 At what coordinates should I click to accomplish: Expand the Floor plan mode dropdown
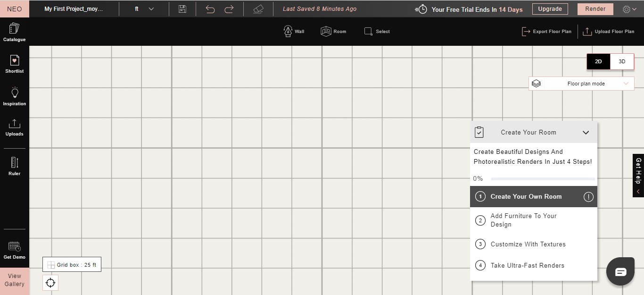point(581,84)
